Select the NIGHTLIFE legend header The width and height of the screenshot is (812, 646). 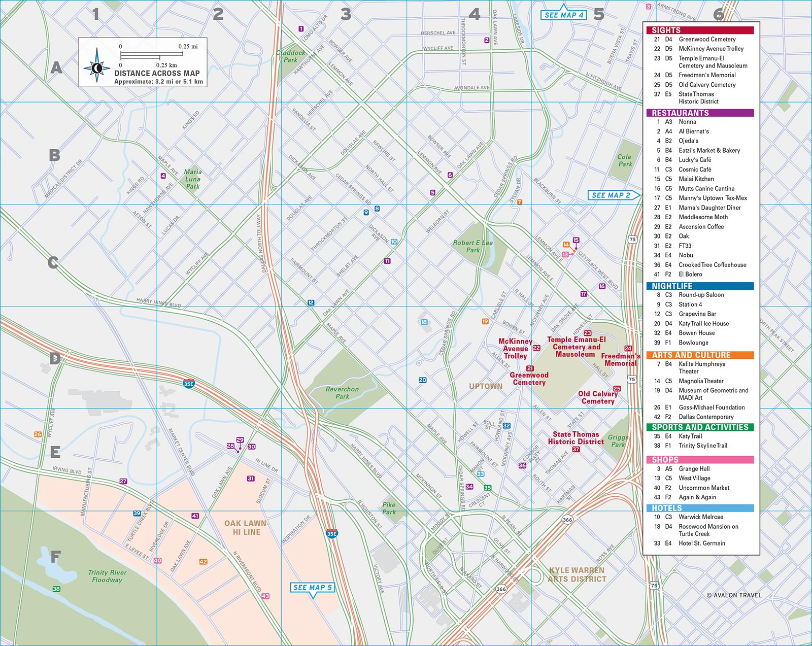click(700, 286)
